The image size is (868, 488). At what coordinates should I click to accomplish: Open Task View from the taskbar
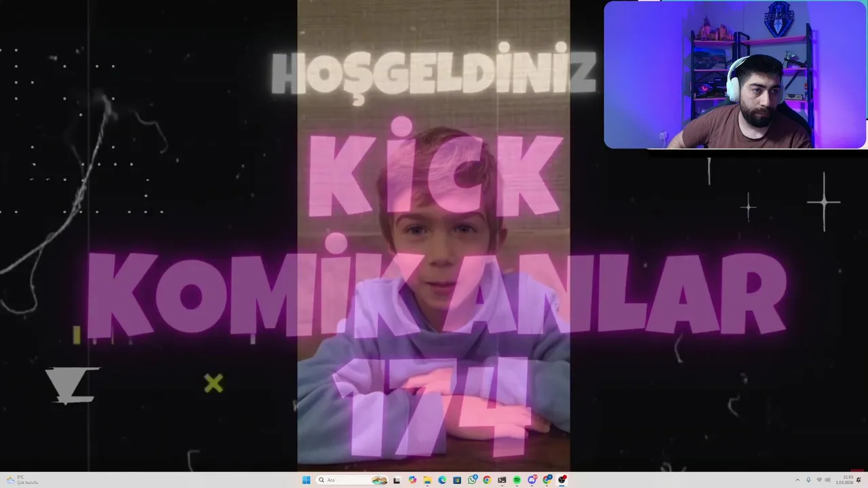coord(397,480)
